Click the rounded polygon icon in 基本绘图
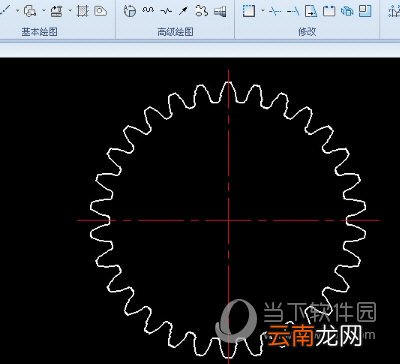 click(x=100, y=11)
